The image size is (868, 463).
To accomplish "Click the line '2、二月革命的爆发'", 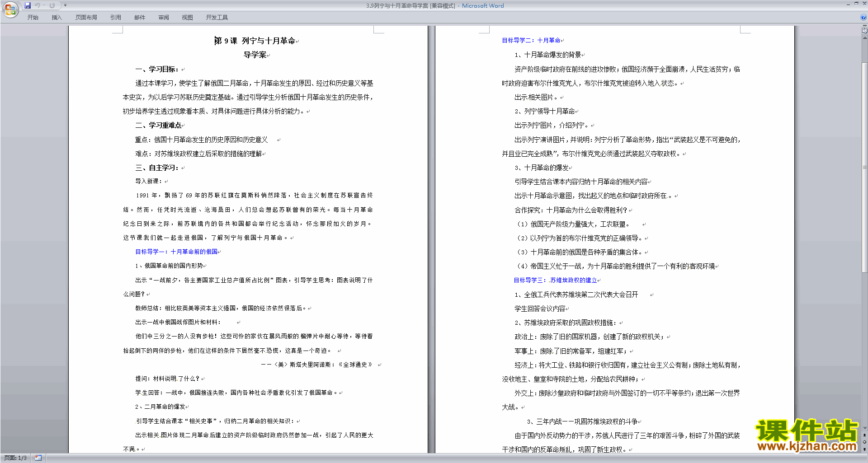I will [x=160, y=407].
